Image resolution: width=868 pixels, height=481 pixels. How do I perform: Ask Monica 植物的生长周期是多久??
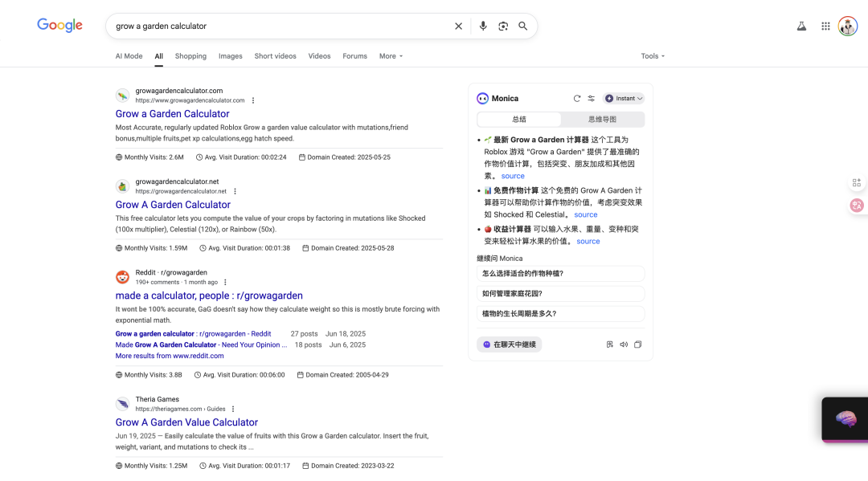(560, 313)
